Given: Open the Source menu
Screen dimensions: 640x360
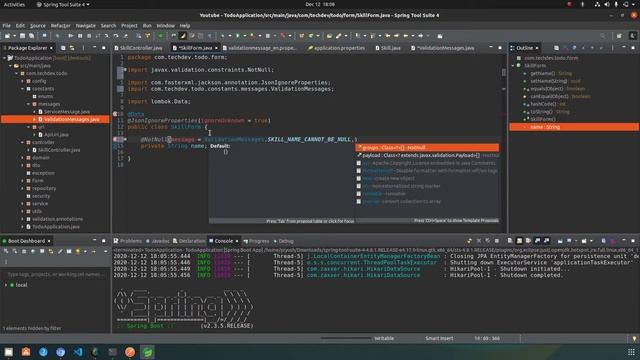Looking at the screenshot, I should [x=38, y=26].
